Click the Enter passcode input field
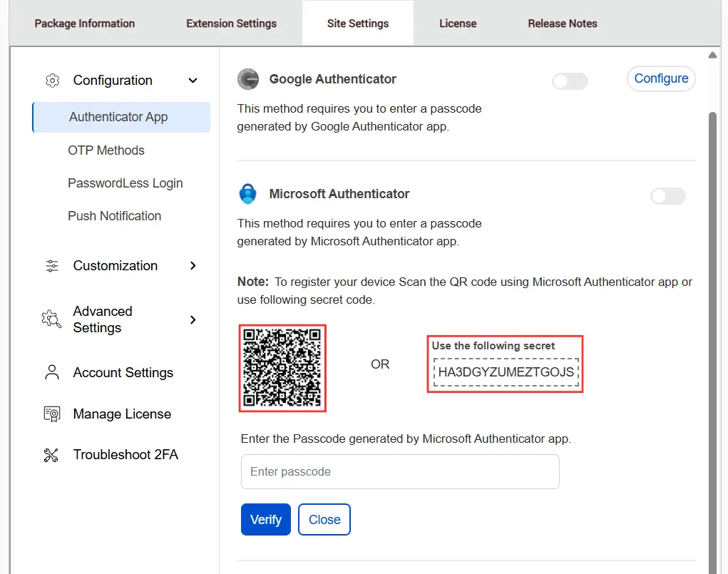The width and height of the screenshot is (728, 574). coord(399,471)
